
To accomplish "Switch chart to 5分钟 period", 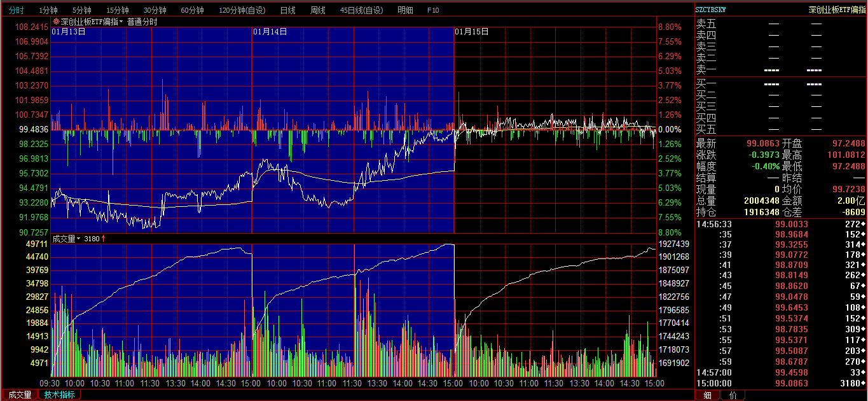I will 81,10.
